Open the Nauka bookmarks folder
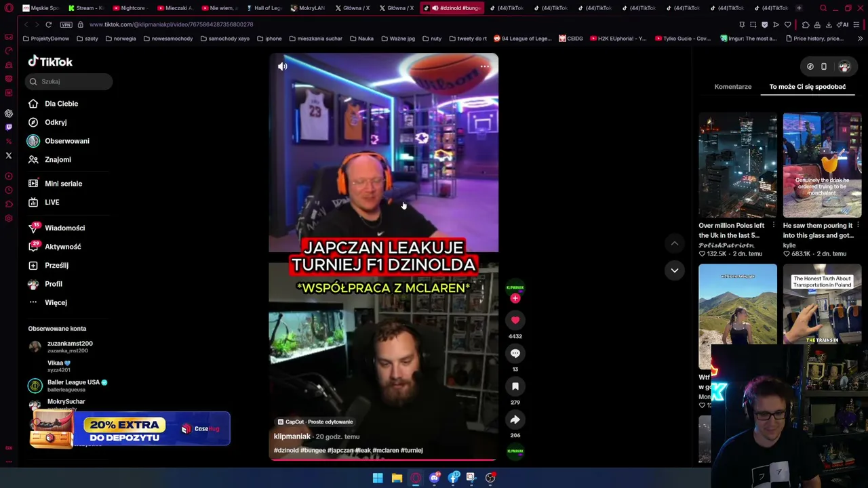868x488 pixels. (361, 39)
